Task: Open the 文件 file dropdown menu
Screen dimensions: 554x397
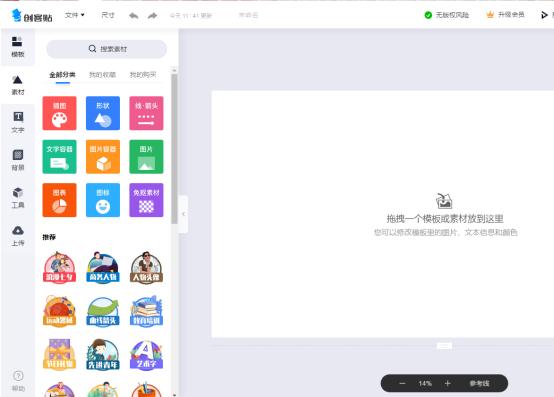Action: [75, 15]
